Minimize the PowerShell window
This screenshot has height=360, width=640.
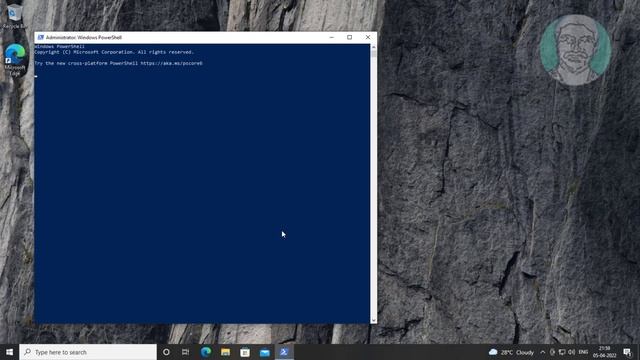click(x=331, y=37)
